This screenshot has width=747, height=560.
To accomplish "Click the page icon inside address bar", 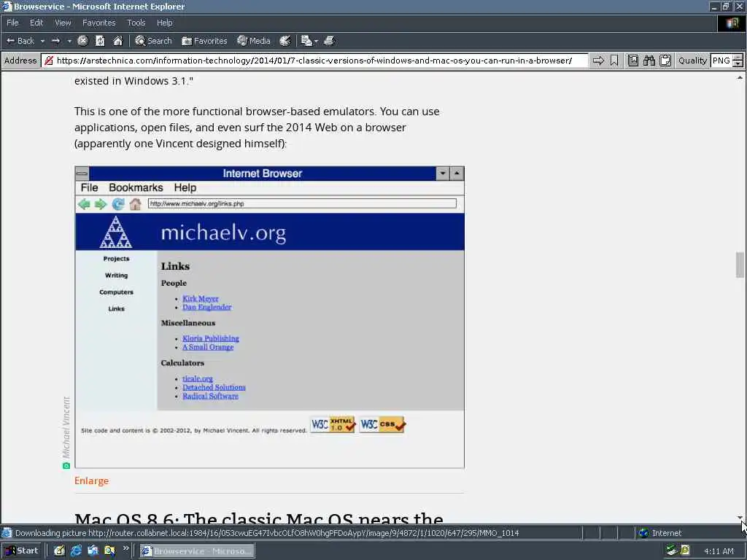I will (49, 61).
